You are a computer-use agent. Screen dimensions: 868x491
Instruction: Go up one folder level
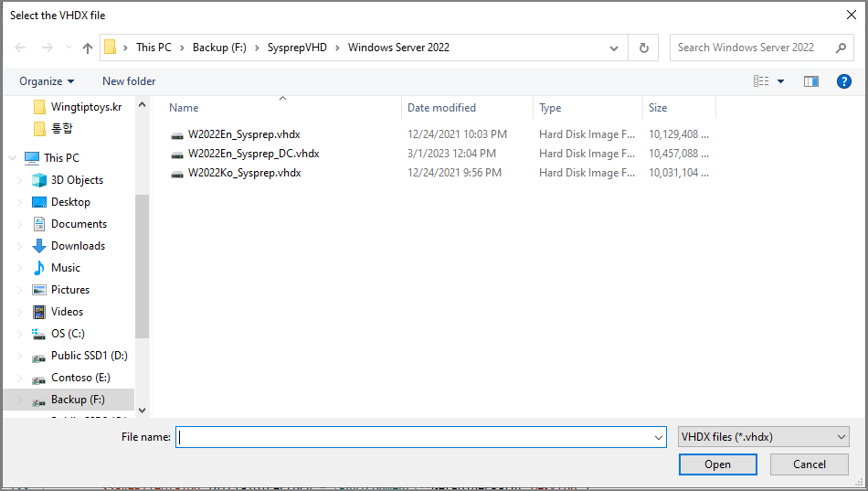coord(88,48)
